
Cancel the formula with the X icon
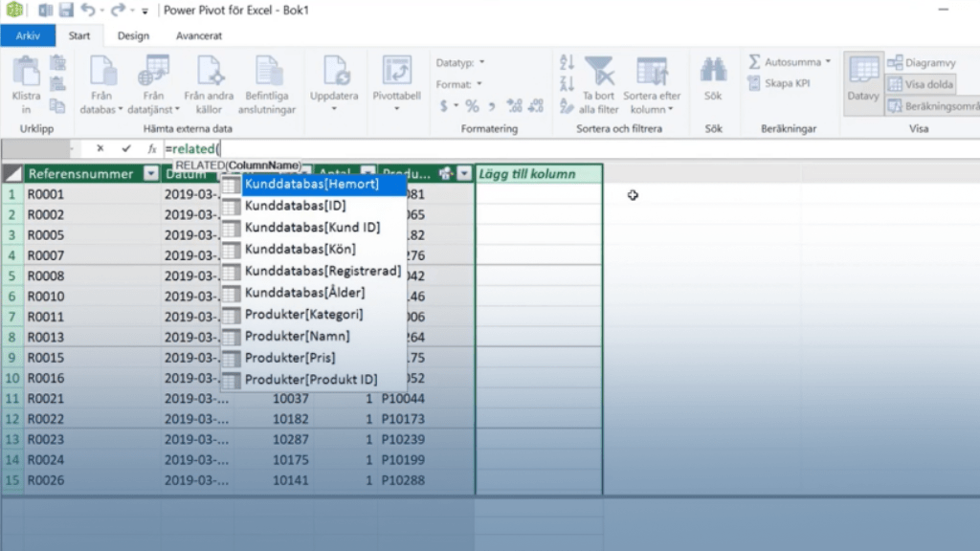click(x=100, y=149)
